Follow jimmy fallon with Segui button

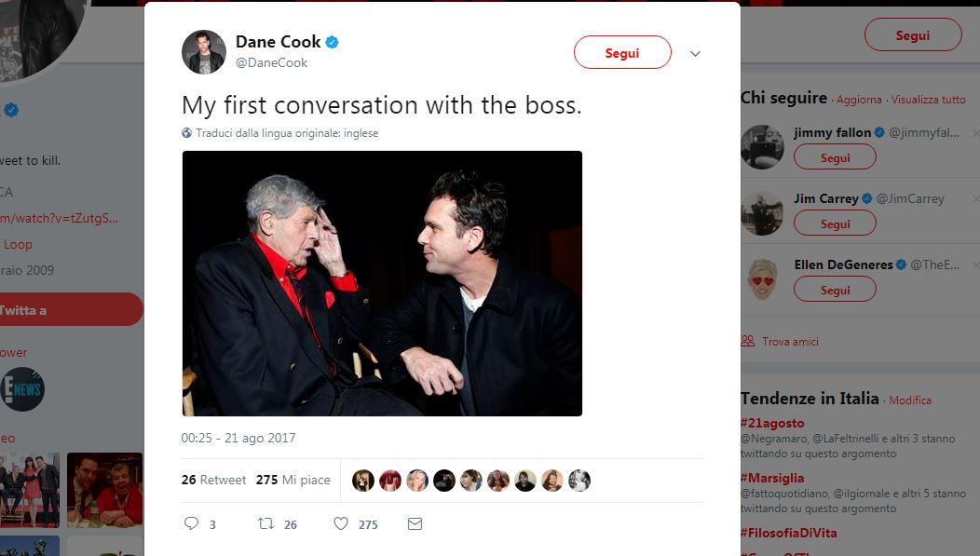835,157
